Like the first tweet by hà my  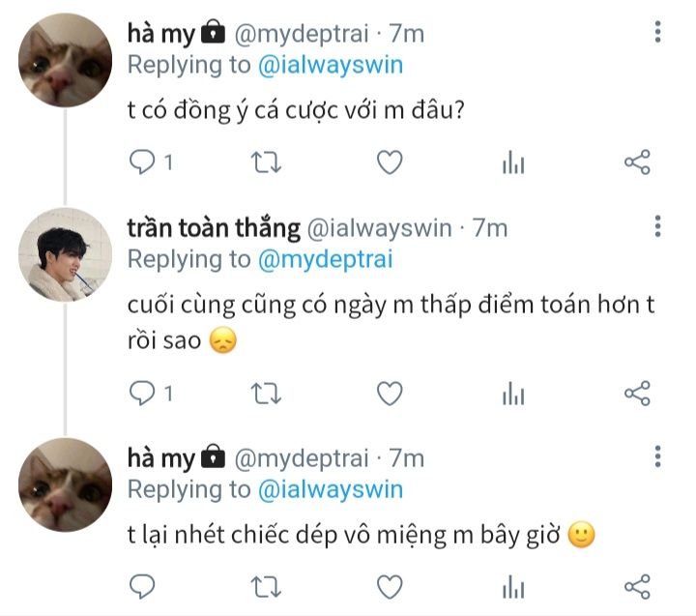390,162
